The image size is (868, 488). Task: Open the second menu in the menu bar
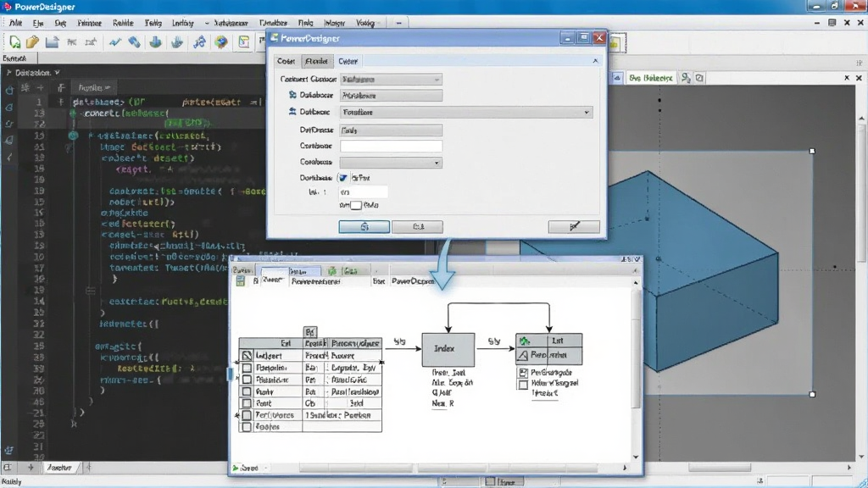tap(37, 23)
